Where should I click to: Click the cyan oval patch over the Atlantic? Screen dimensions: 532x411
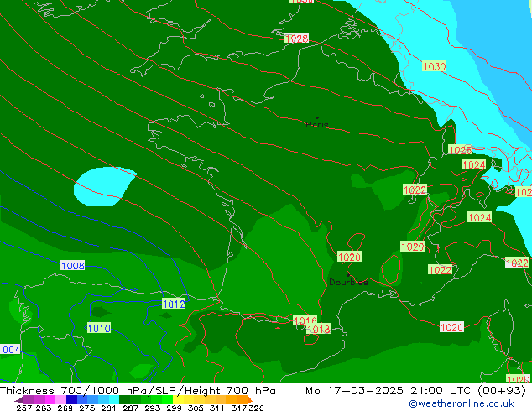tap(103, 186)
